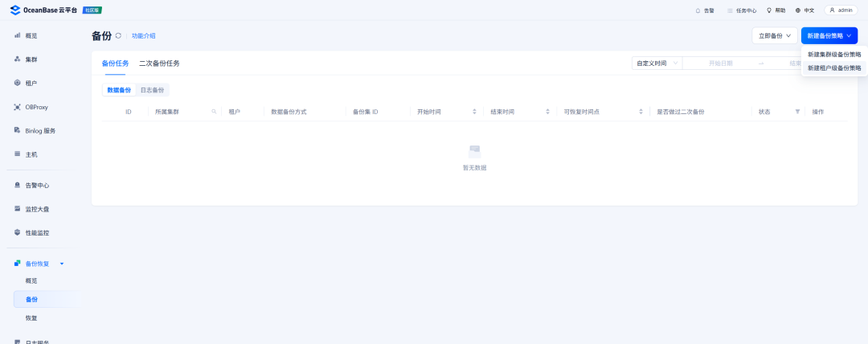Go to 备份 under 备份恢复
This screenshot has width=868, height=344.
[x=31, y=299]
